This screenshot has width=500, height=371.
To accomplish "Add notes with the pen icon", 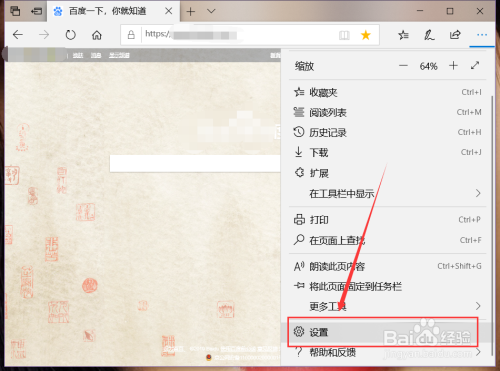I will (x=429, y=35).
